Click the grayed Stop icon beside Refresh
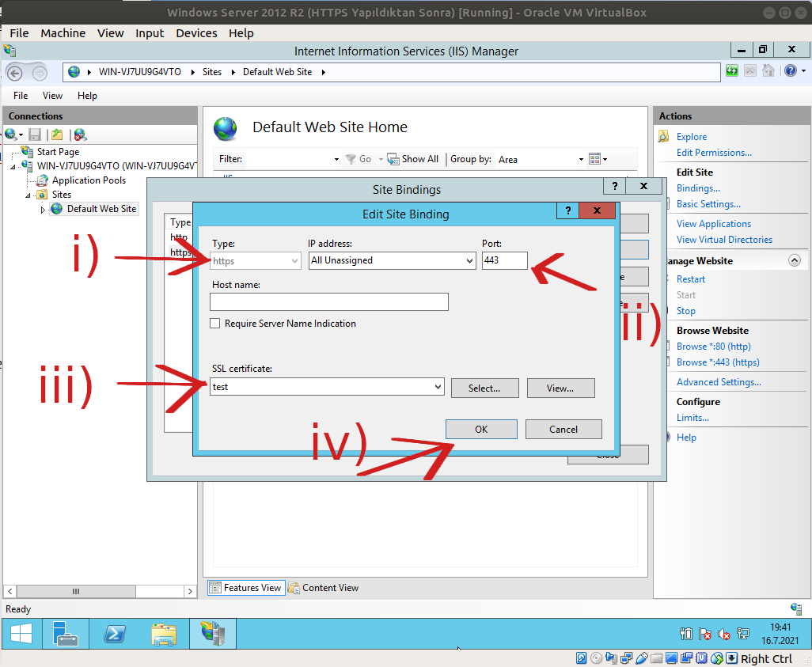The height and width of the screenshot is (667, 812). tap(749, 71)
